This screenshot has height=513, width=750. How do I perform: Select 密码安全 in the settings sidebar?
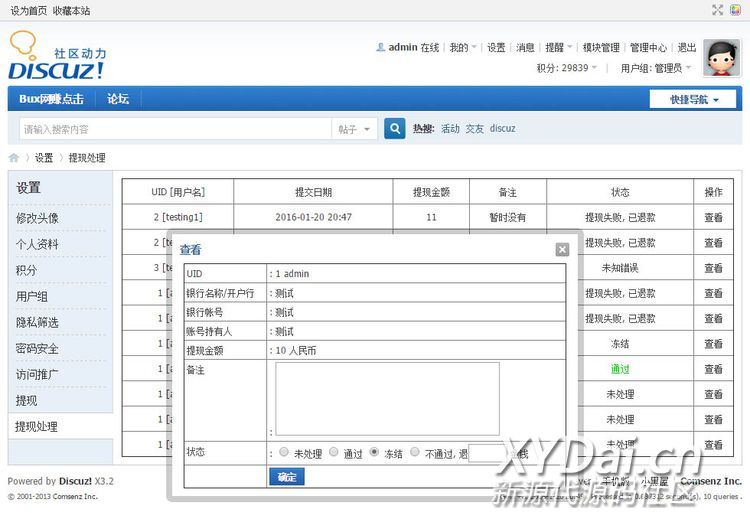pyautogui.click(x=37, y=349)
